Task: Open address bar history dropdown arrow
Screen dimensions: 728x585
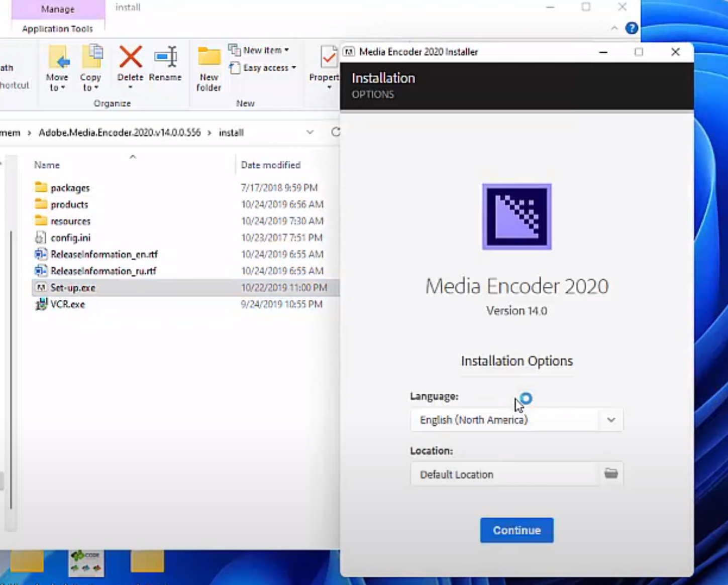Action: (310, 132)
